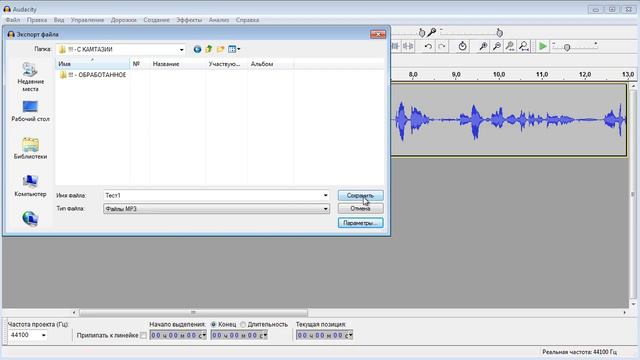Image resolution: width=640 pixels, height=360 pixels.
Task: Click the Create New Folder icon
Action: coord(221,49)
